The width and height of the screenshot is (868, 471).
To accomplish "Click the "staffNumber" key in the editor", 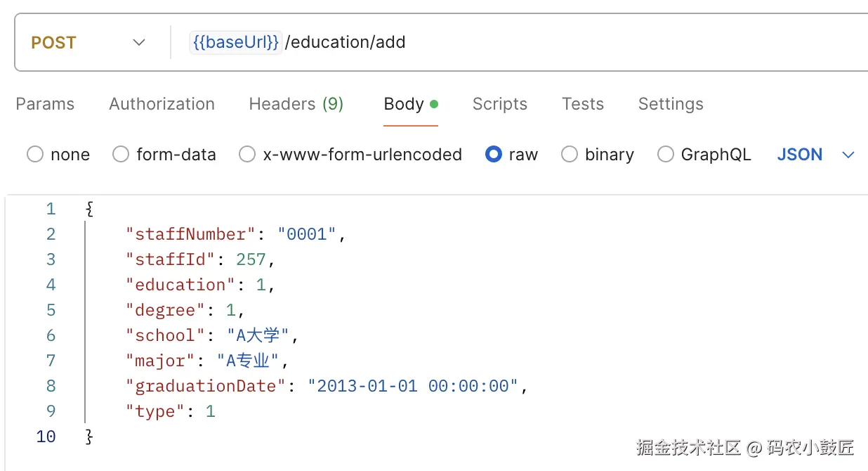I will tap(186, 234).
